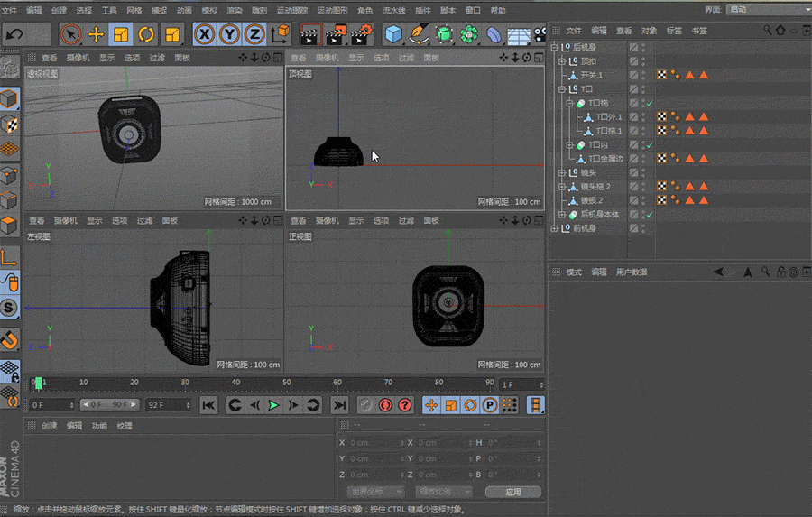
Task: Click Render Active View clapperboard icon
Action: 311,34
